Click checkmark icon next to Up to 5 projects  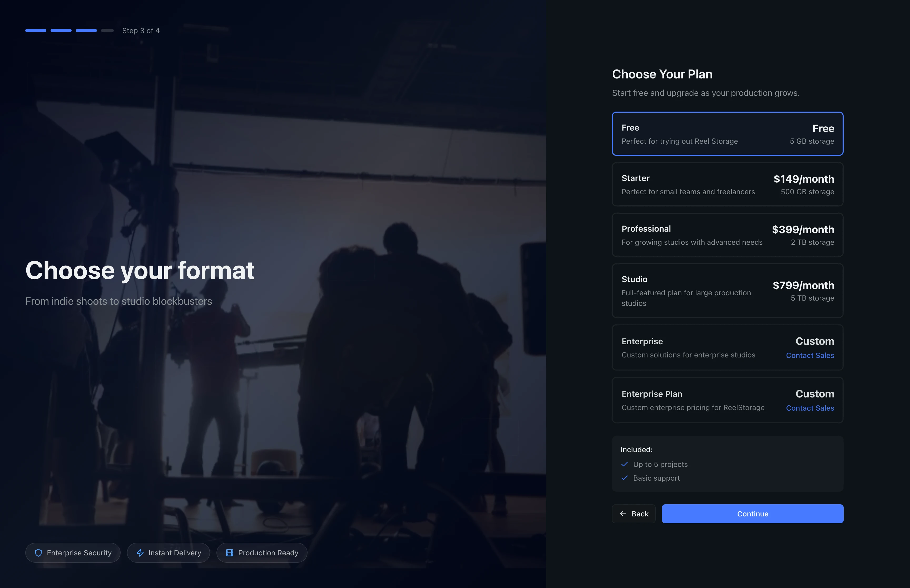coord(625,464)
